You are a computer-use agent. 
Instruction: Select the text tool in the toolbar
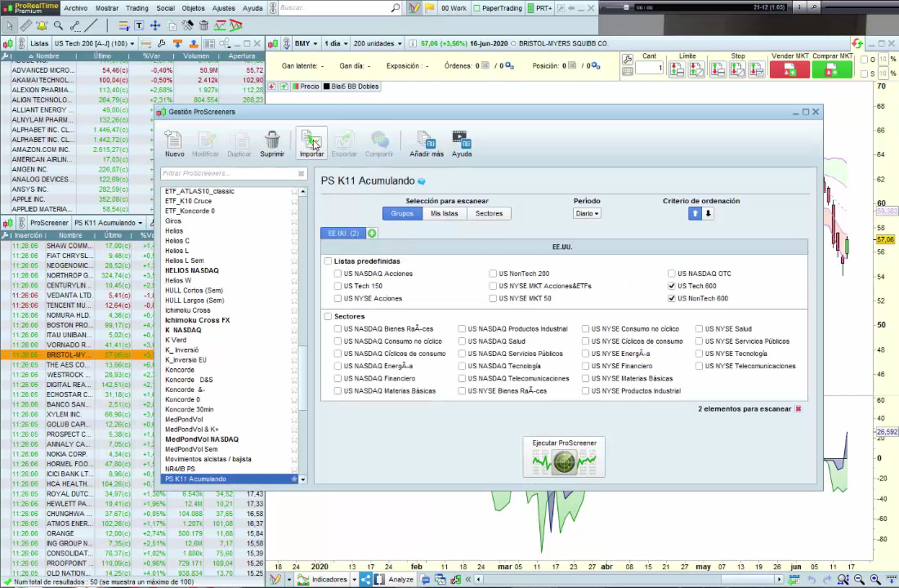(x=139, y=26)
